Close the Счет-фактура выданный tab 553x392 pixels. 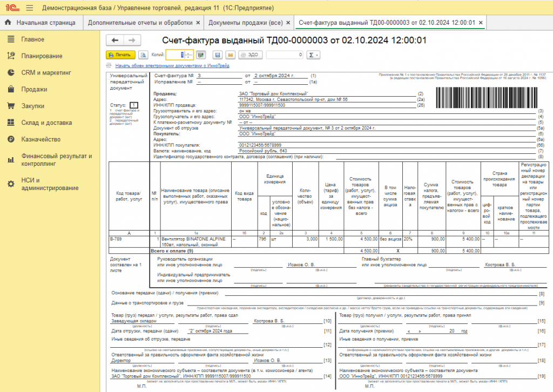click(481, 23)
